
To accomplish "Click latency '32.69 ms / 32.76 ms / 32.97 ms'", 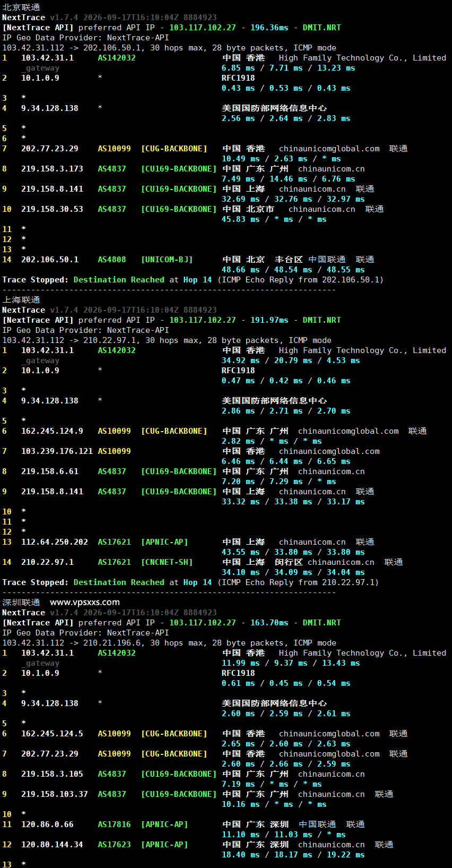I will coord(293,199).
